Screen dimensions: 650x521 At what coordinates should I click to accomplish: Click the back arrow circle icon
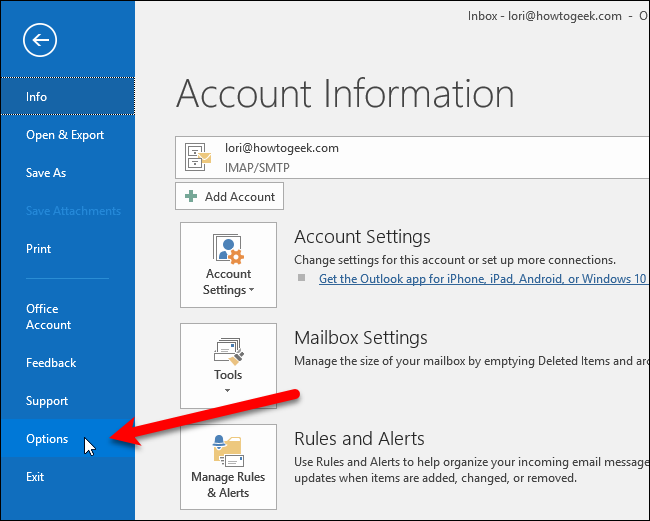point(41,41)
